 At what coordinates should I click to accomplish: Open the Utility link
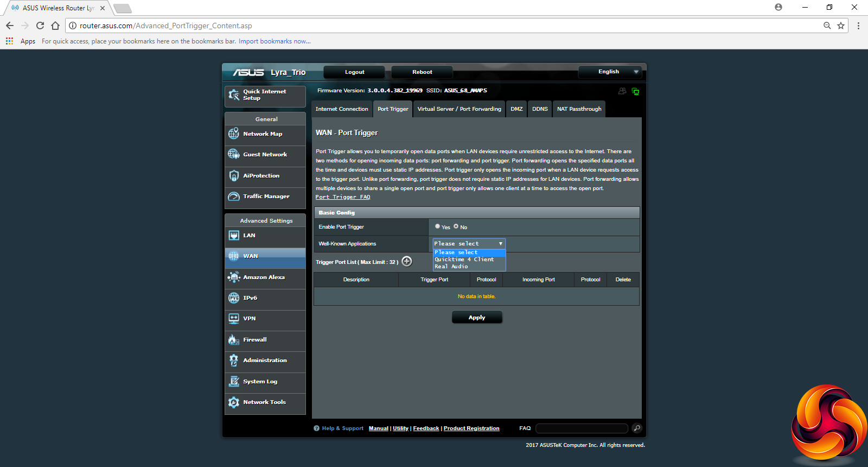click(x=400, y=428)
